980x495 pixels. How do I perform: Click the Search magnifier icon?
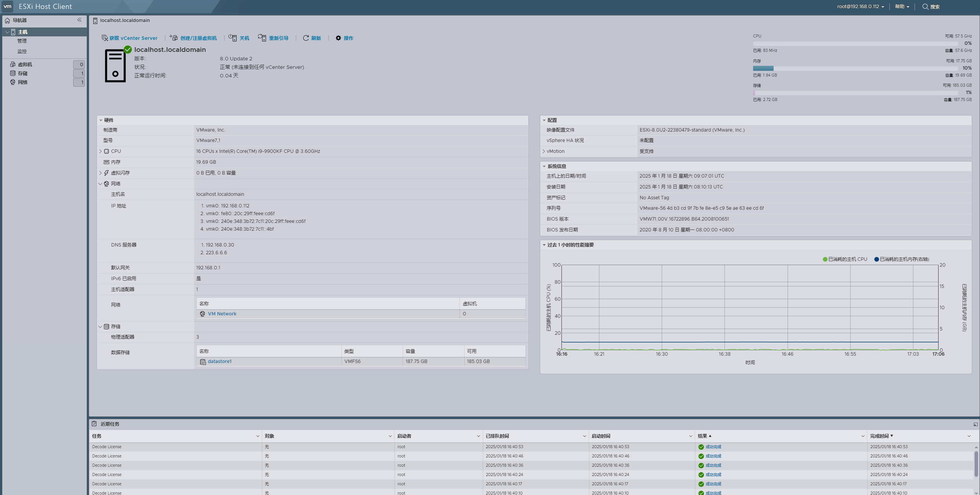click(x=925, y=7)
